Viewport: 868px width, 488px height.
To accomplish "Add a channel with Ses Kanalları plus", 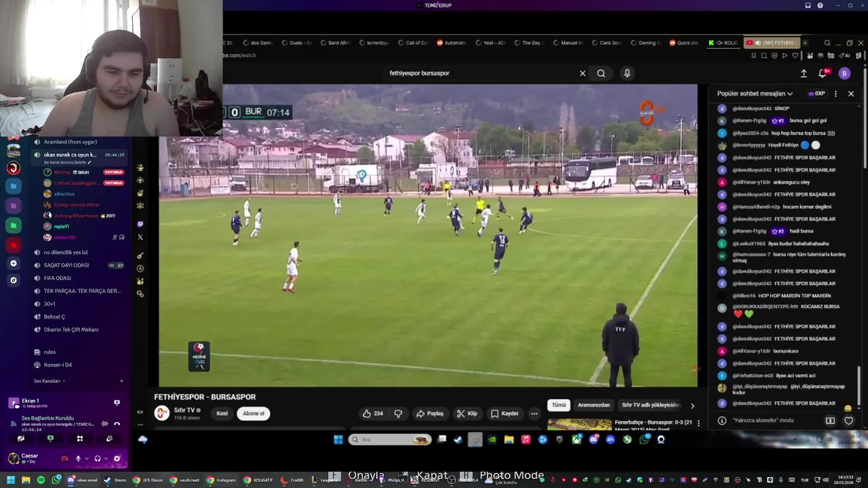I will point(121,381).
